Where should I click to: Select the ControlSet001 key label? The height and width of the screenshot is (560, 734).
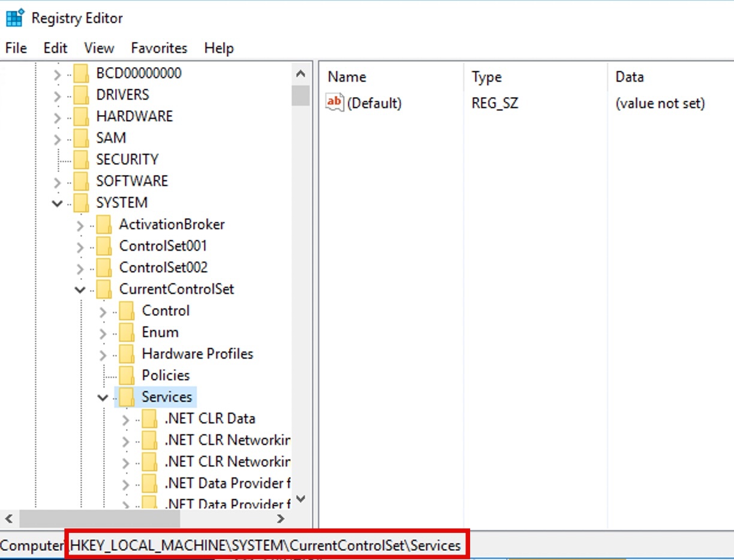[163, 246]
